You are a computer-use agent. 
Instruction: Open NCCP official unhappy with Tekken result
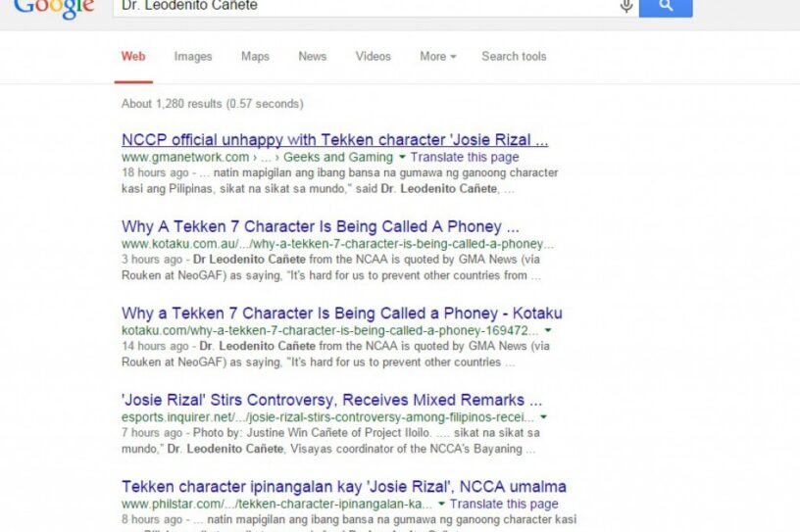[x=334, y=140]
